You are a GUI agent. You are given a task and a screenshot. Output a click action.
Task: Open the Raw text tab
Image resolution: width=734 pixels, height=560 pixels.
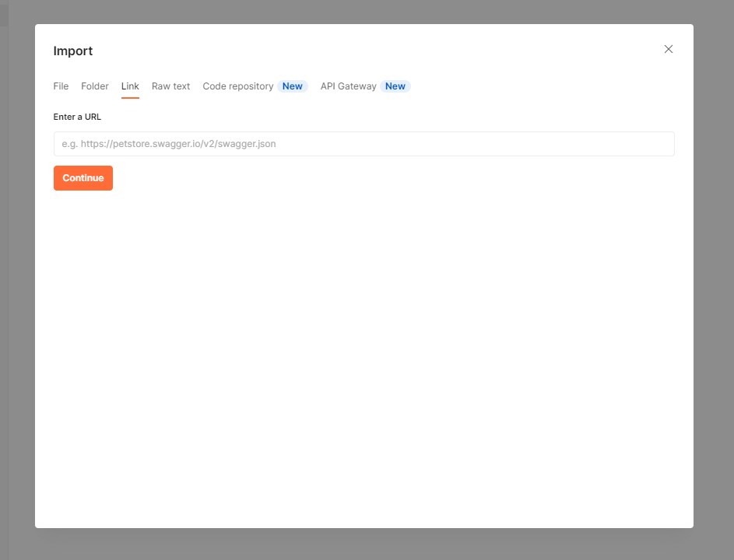pyautogui.click(x=171, y=86)
